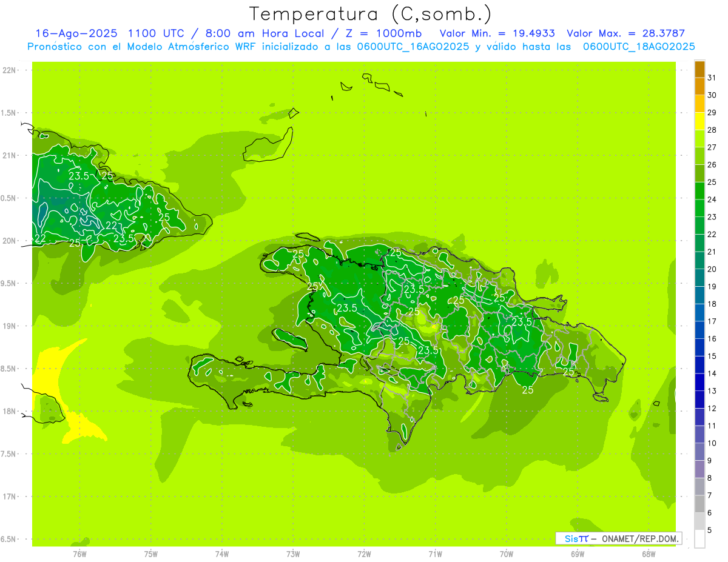Viewport: 728px width, 562px height.
Task: Click the "22N" latitude axis label
Action: click(x=10, y=70)
